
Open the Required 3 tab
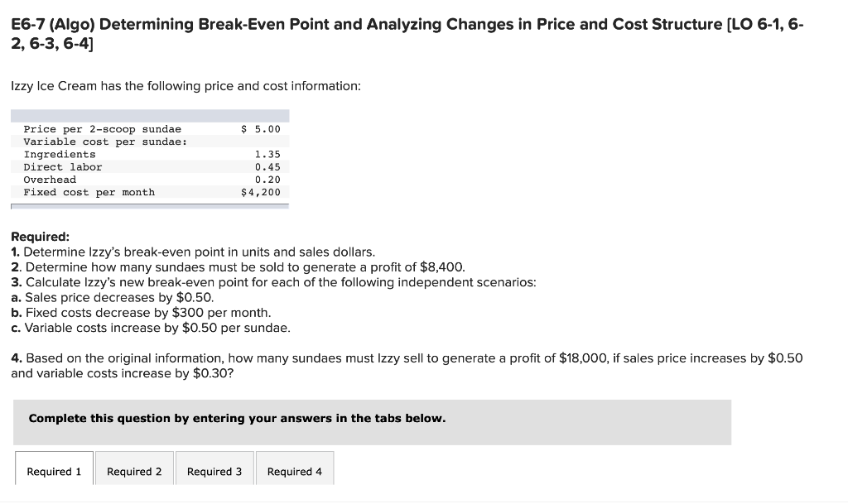click(214, 471)
